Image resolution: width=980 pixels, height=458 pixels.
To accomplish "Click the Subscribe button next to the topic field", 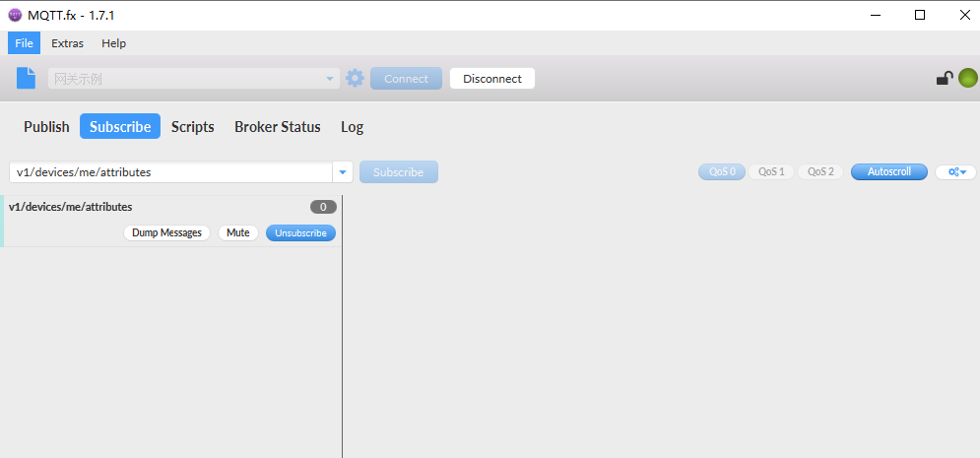I will pos(399,171).
